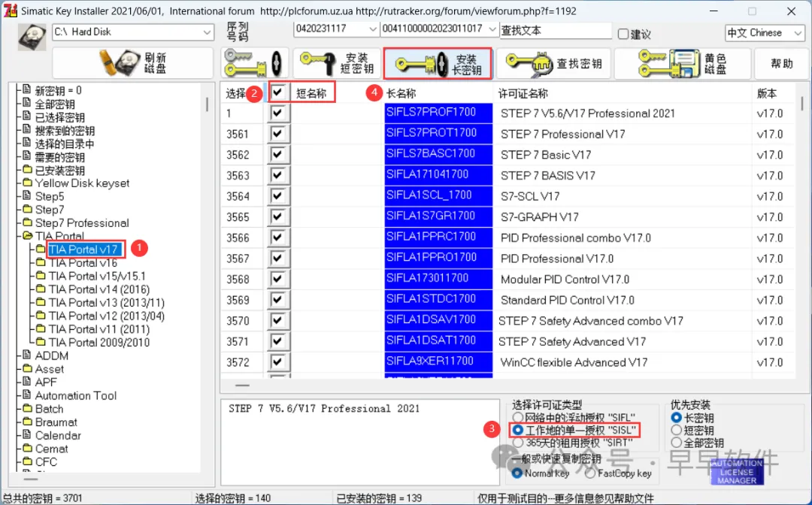
Task: Toggle the select-all checkbox in header
Action: tap(278, 92)
